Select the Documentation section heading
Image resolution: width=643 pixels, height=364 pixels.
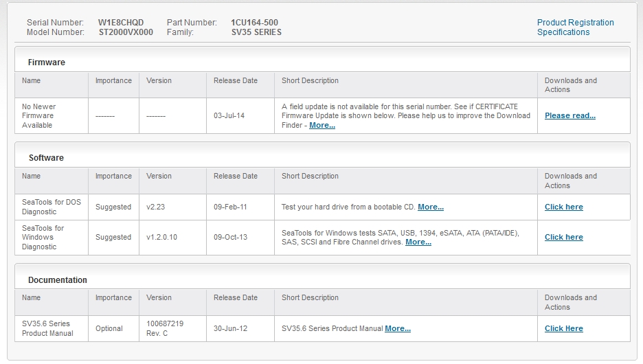[x=58, y=280]
